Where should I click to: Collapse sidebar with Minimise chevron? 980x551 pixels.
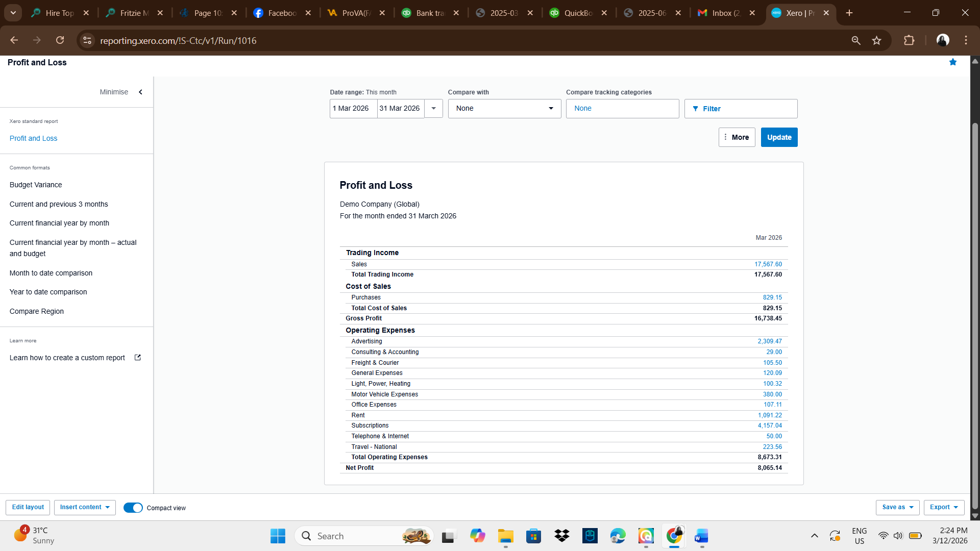click(x=140, y=92)
